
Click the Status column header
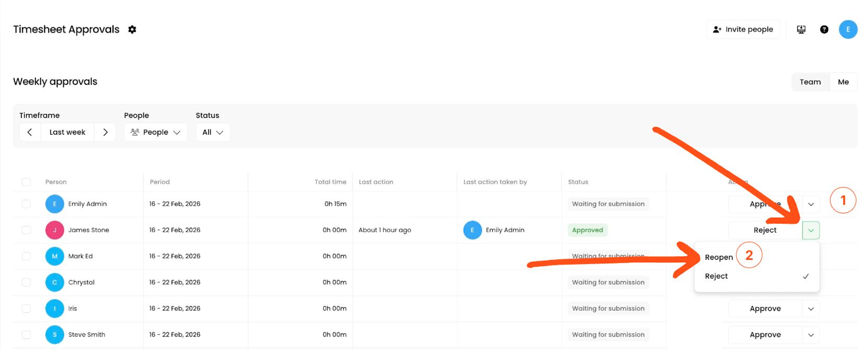click(578, 182)
